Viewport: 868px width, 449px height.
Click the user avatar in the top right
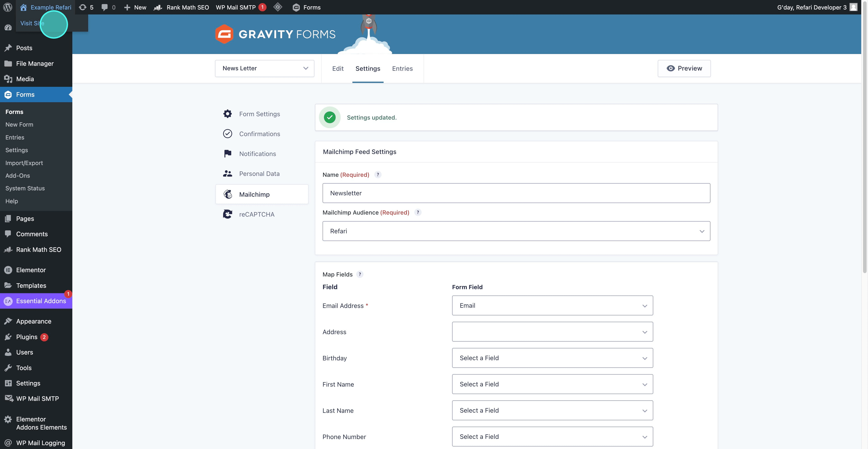(854, 7)
